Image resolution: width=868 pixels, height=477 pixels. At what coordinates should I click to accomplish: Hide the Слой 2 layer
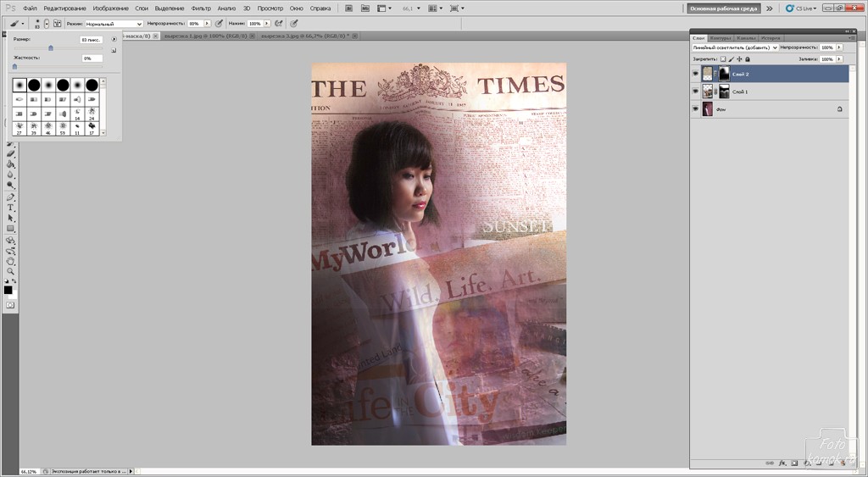click(696, 75)
